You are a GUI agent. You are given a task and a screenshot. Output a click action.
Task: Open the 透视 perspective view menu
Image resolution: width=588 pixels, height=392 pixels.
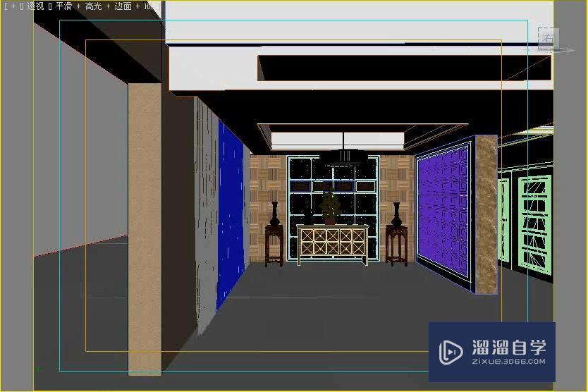[35, 6]
